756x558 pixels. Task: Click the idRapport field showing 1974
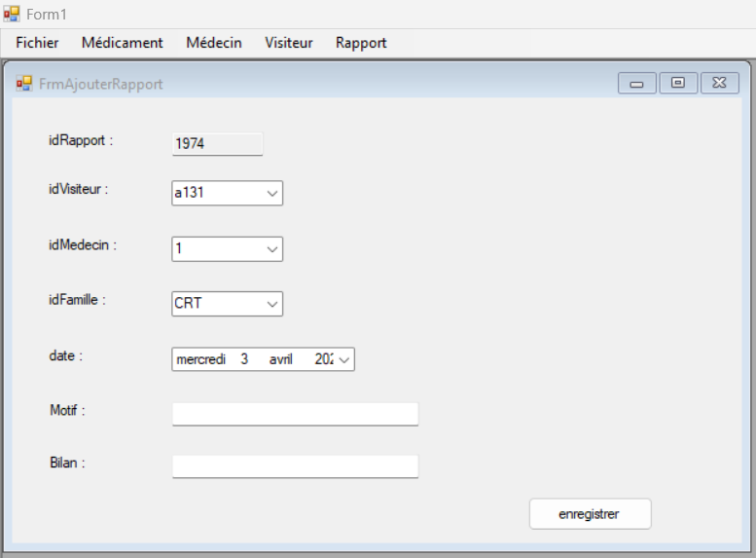tap(217, 144)
